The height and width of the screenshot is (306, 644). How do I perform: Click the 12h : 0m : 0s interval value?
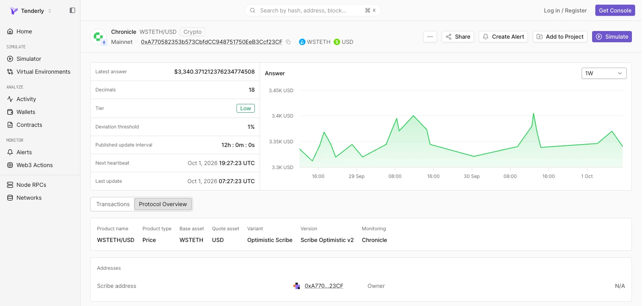point(238,145)
